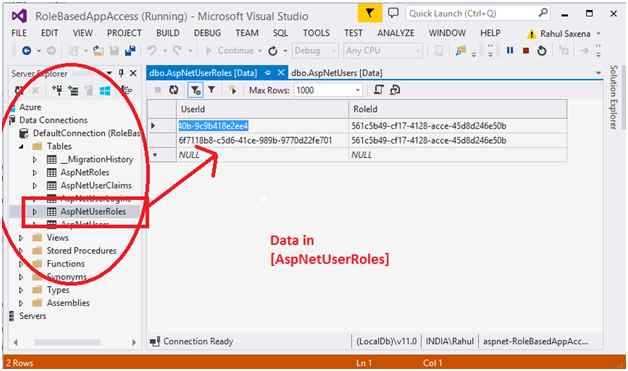
Task: Toggle the highlighted filter icon in data toolbar
Action: click(195, 90)
